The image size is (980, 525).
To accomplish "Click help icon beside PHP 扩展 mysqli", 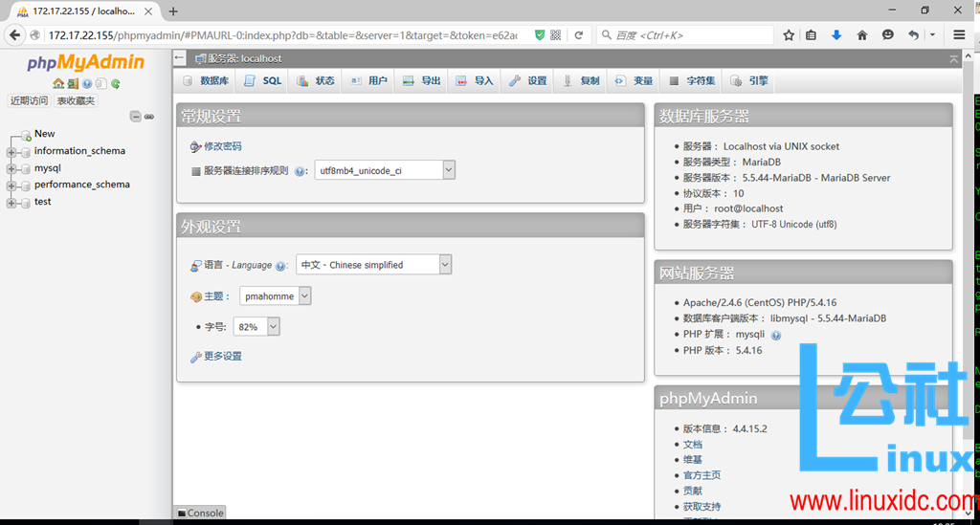I will [x=775, y=336].
